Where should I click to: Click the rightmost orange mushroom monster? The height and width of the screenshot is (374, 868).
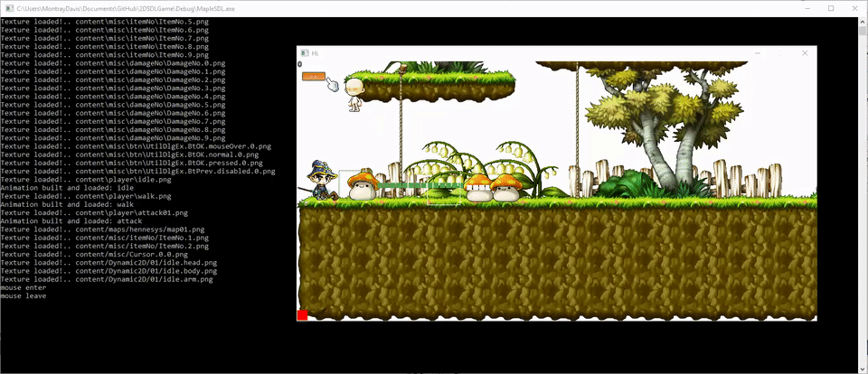click(506, 188)
